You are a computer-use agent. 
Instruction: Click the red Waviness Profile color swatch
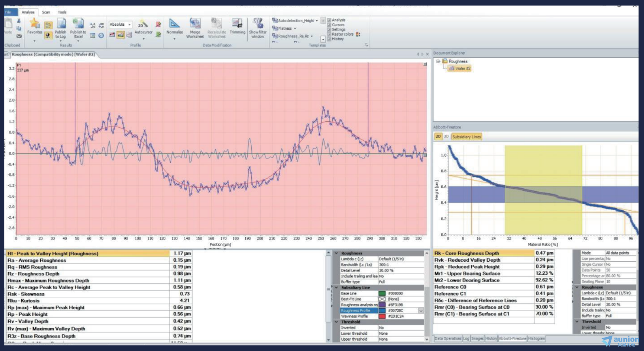382,316
